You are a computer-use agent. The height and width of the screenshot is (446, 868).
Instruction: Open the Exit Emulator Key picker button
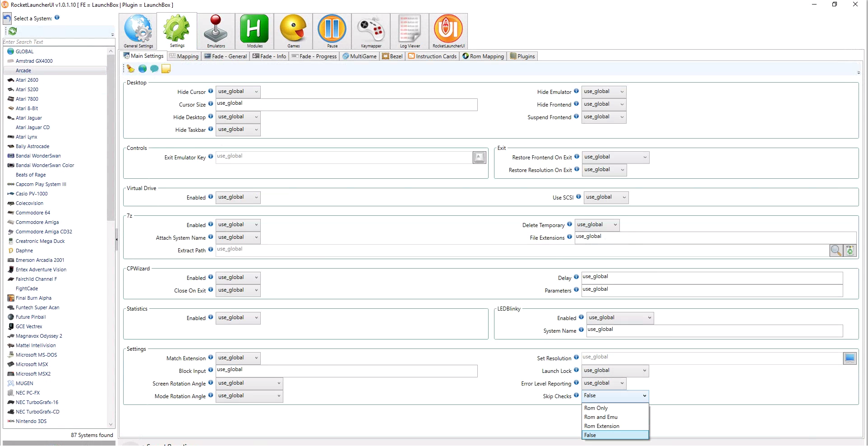click(x=479, y=158)
